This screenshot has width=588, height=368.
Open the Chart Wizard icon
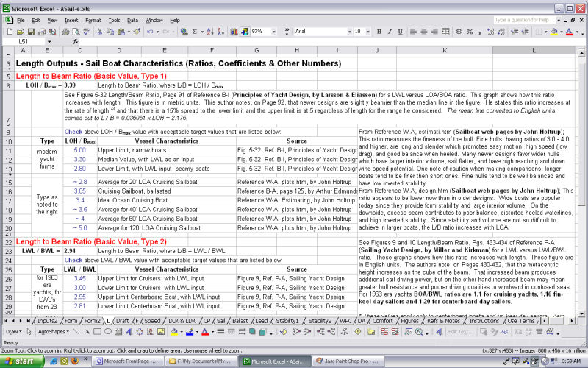234,32
